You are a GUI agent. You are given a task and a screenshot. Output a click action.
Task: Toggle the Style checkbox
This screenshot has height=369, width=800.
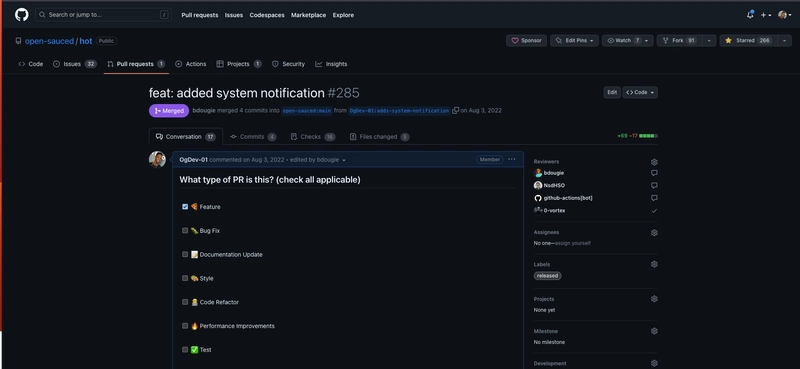click(x=185, y=278)
